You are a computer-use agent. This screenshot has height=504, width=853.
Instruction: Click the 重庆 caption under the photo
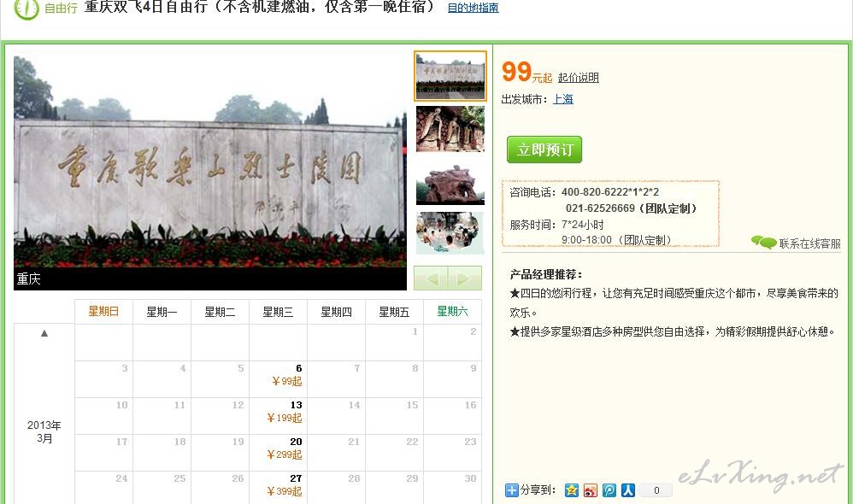point(28,279)
